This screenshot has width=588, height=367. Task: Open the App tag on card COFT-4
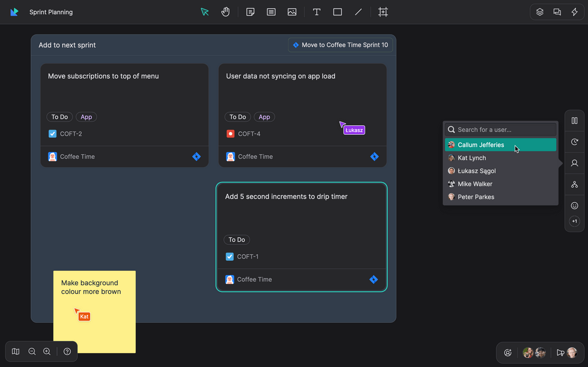click(x=264, y=117)
